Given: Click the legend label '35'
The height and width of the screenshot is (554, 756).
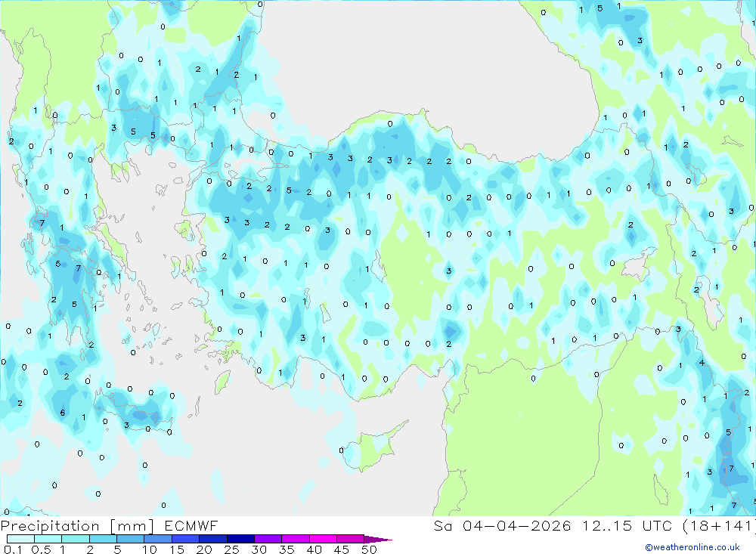Looking at the screenshot, I should [x=287, y=549].
